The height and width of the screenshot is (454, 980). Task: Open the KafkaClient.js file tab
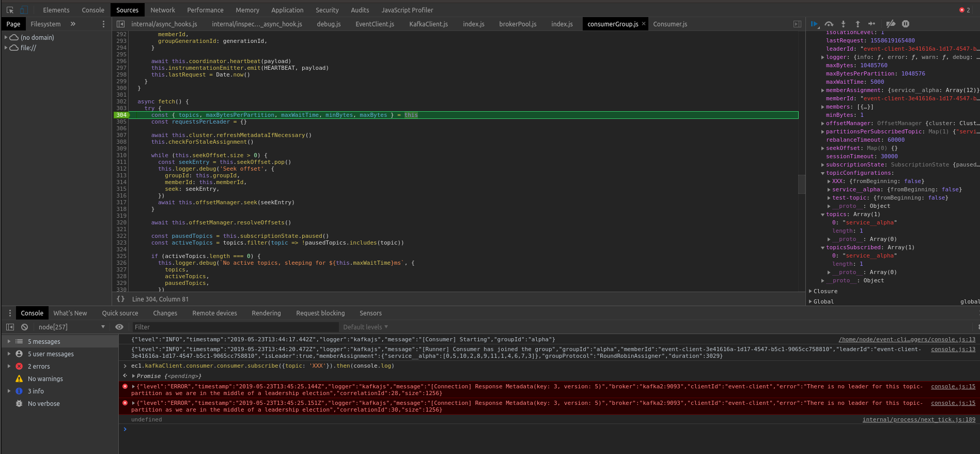click(428, 24)
